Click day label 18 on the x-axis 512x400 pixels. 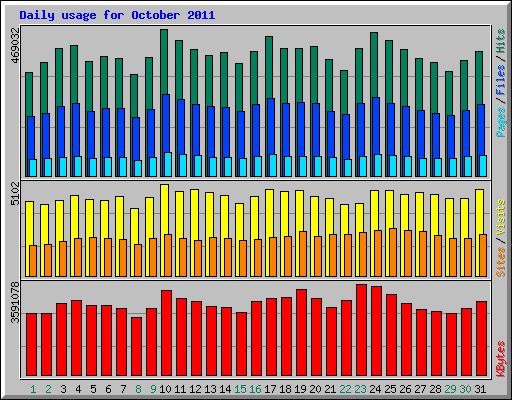pyautogui.click(x=285, y=389)
